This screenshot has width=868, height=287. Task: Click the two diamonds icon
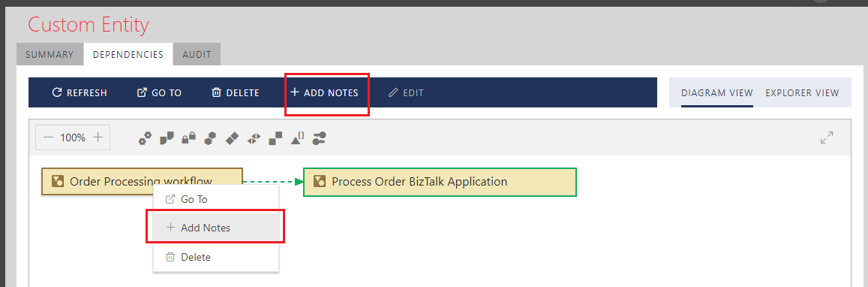(232, 138)
